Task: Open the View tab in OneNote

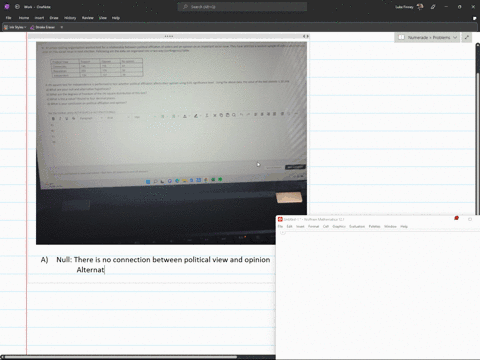Action: [x=103, y=18]
